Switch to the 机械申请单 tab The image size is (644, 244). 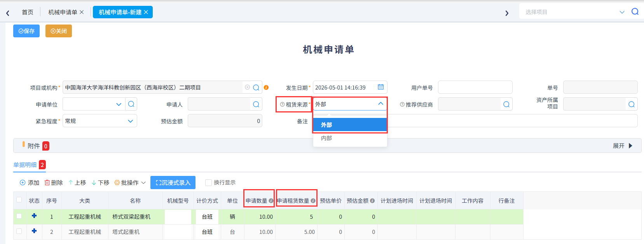pyautogui.click(x=63, y=12)
